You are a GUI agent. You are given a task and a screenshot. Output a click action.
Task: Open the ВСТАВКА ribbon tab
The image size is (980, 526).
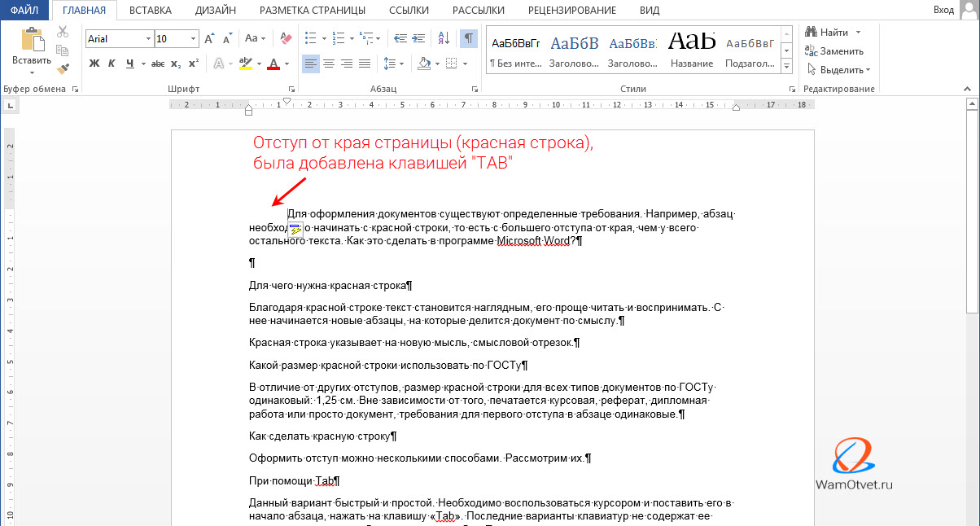(x=151, y=10)
